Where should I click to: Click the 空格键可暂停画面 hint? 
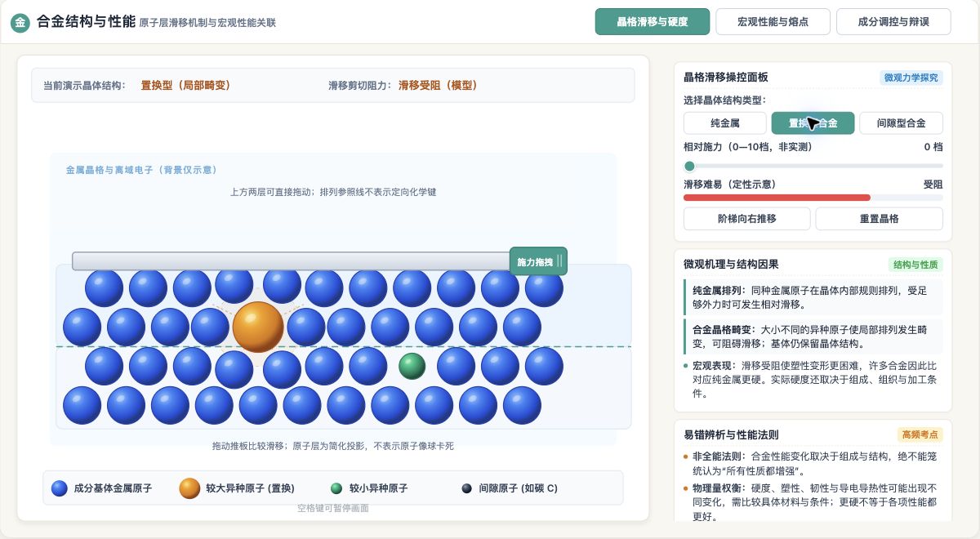333,508
